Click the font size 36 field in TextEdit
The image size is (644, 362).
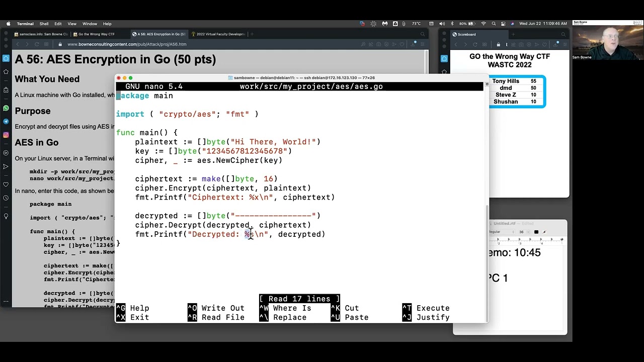click(x=523, y=232)
